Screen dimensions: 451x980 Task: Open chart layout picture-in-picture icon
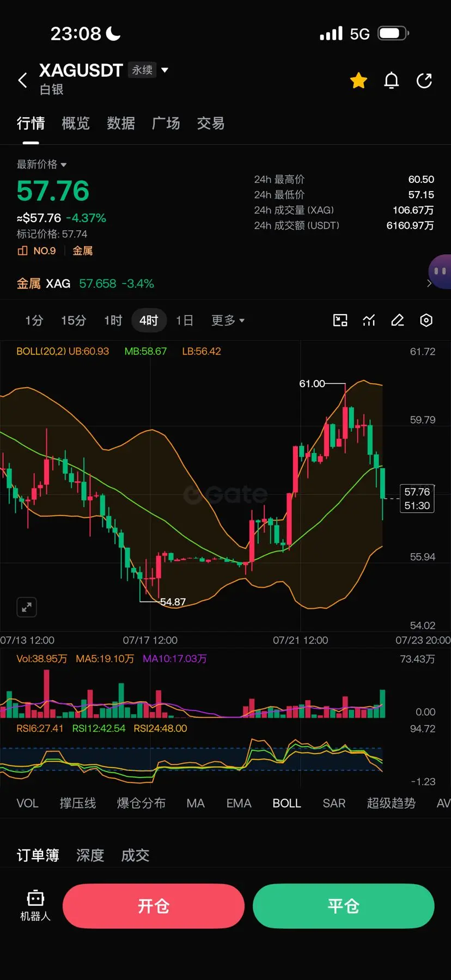(x=340, y=320)
